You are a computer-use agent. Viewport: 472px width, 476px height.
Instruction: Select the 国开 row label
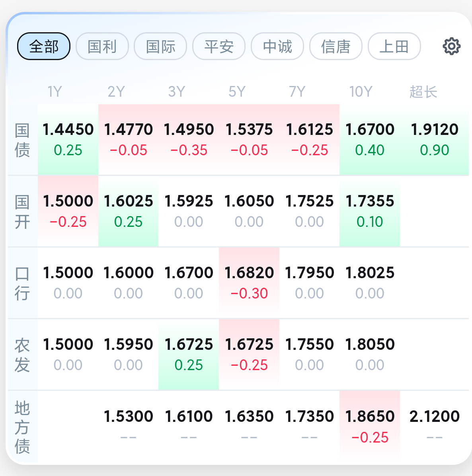tap(22, 212)
